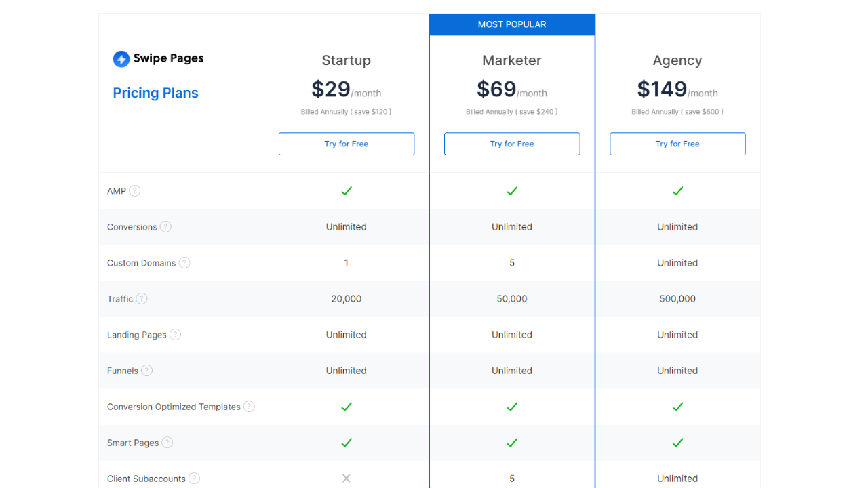Show the Funnels help tooltip icon

point(146,371)
